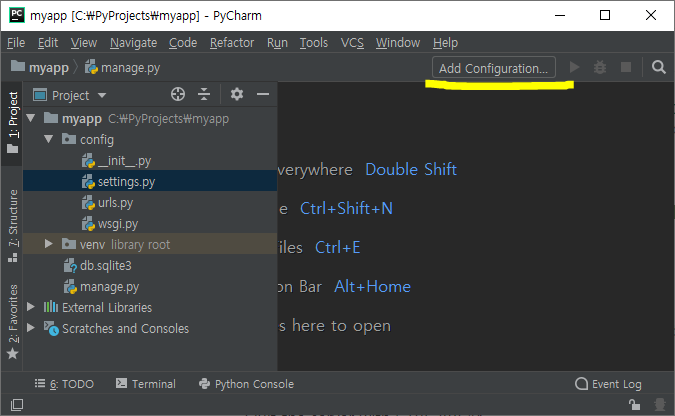Open the Run menu

277,43
